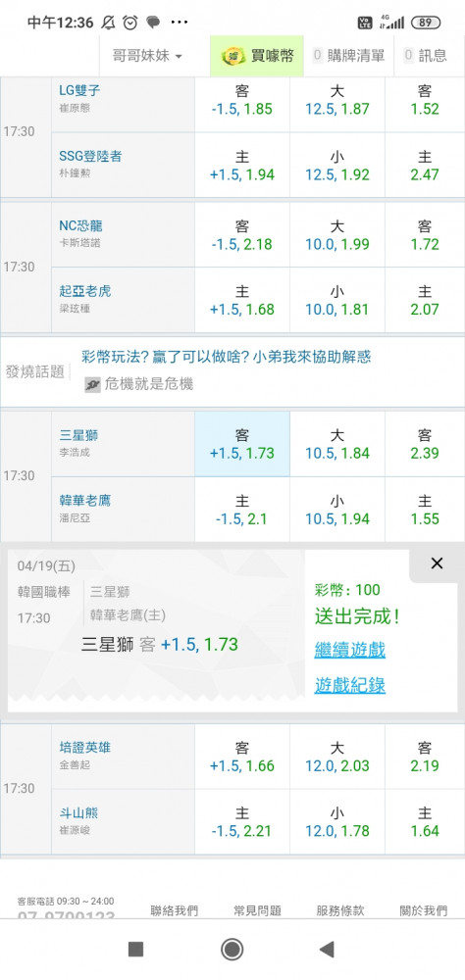
Task: Open the 遊戲紀錄 link
Action: [x=350, y=686]
